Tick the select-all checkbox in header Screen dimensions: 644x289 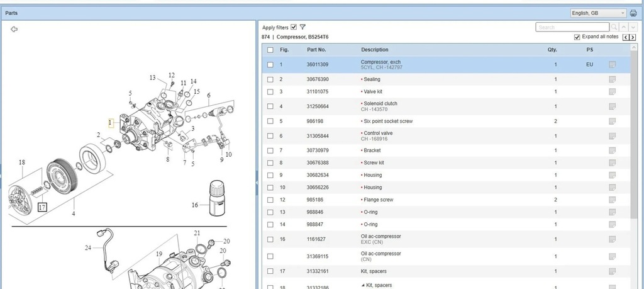pyautogui.click(x=270, y=50)
